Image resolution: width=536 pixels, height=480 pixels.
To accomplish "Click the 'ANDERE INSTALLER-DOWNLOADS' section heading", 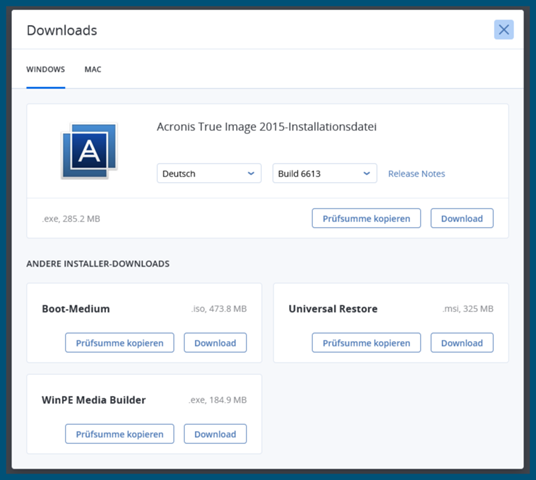I will click(x=98, y=264).
